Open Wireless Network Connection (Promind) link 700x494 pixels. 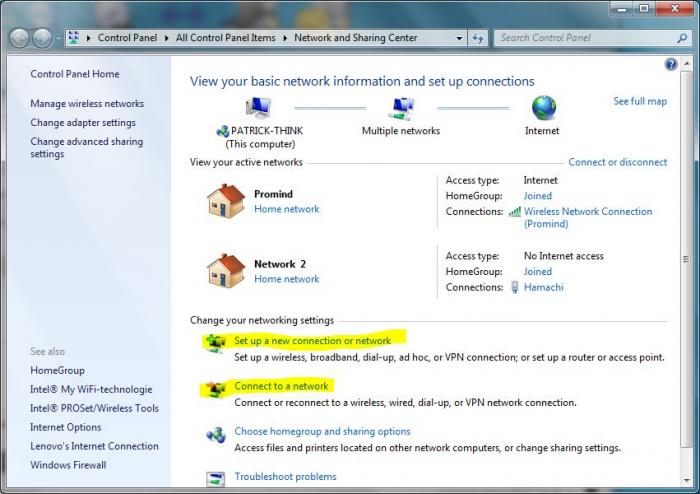point(588,218)
